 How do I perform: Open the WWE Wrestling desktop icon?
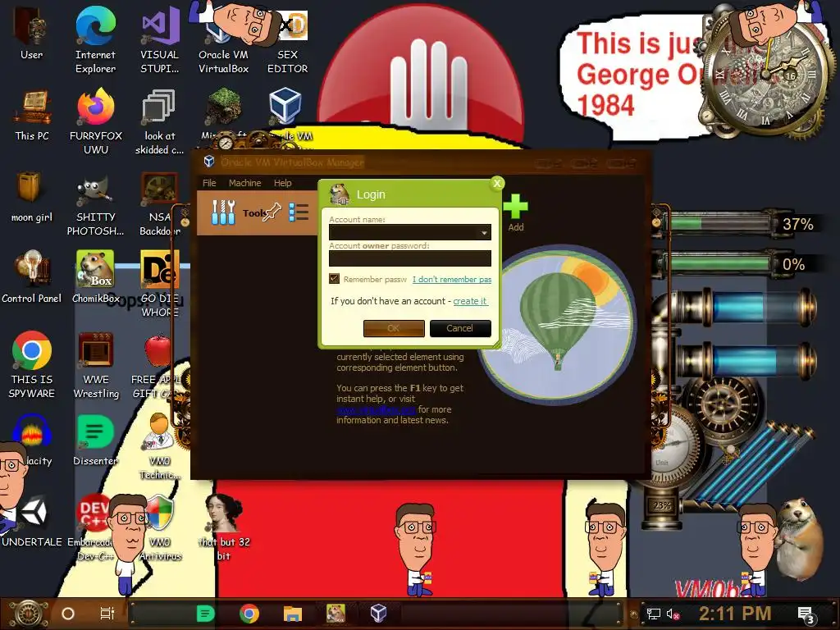pos(95,364)
